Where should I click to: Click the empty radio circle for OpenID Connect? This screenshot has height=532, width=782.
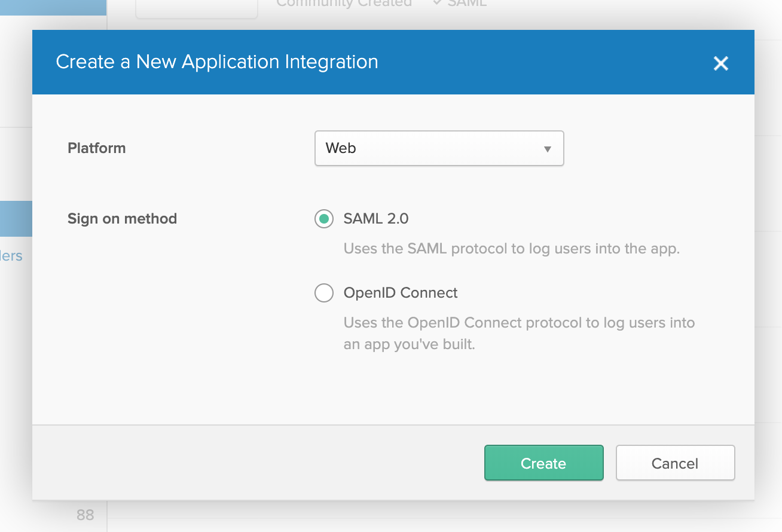[323, 293]
